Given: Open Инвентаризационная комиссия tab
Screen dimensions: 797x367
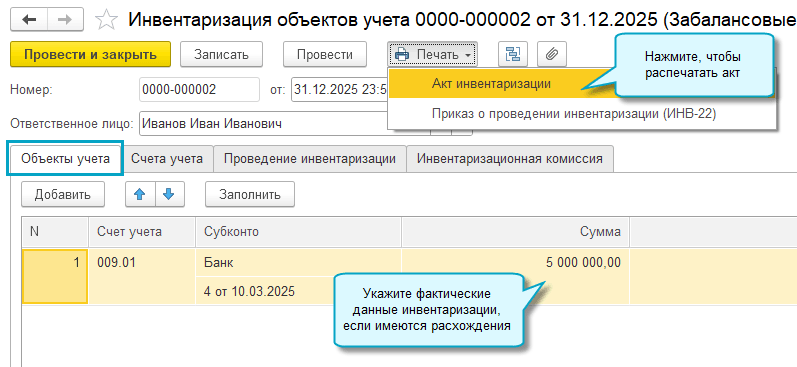Looking at the screenshot, I should [x=510, y=159].
